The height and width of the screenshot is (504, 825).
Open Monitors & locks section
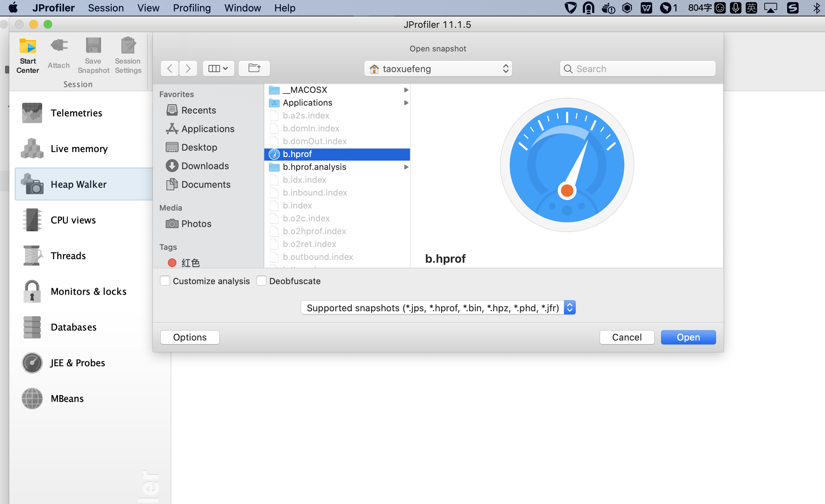point(89,291)
